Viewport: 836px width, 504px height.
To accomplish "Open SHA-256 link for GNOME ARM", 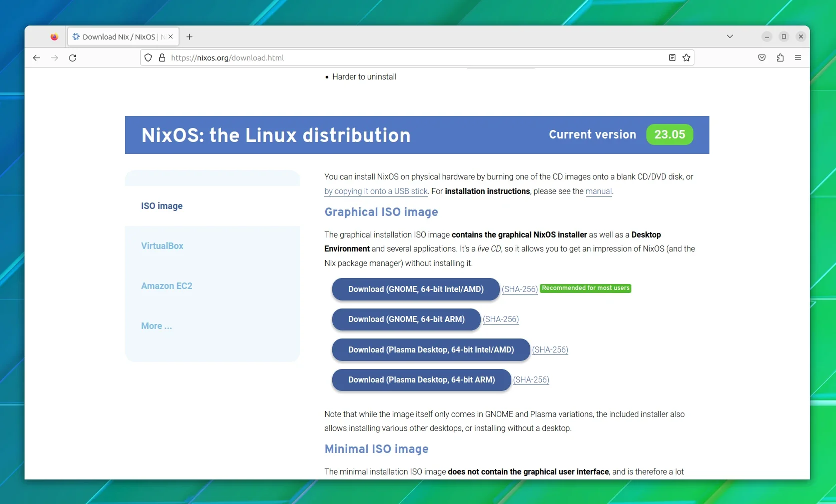I will (501, 319).
